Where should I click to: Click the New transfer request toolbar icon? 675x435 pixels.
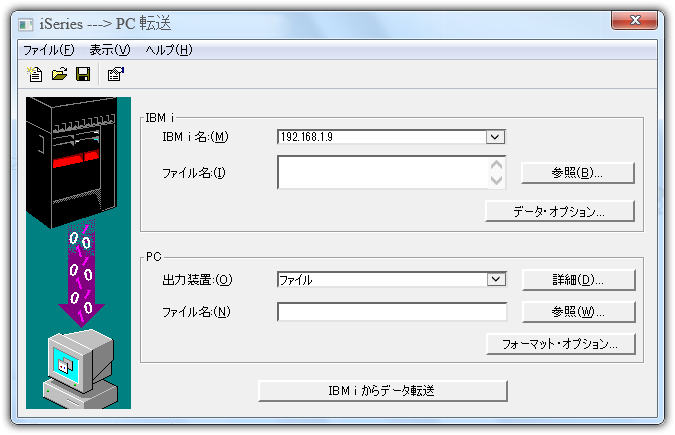(35, 74)
